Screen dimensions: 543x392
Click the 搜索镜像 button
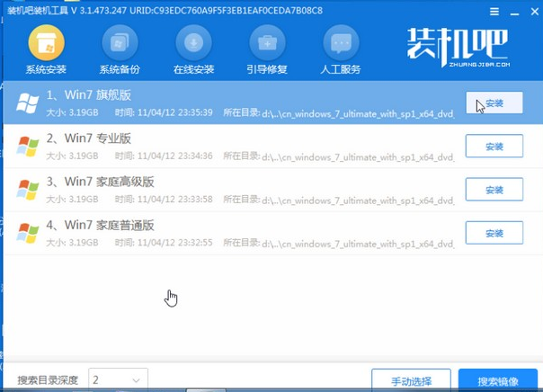tap(497, 380)
